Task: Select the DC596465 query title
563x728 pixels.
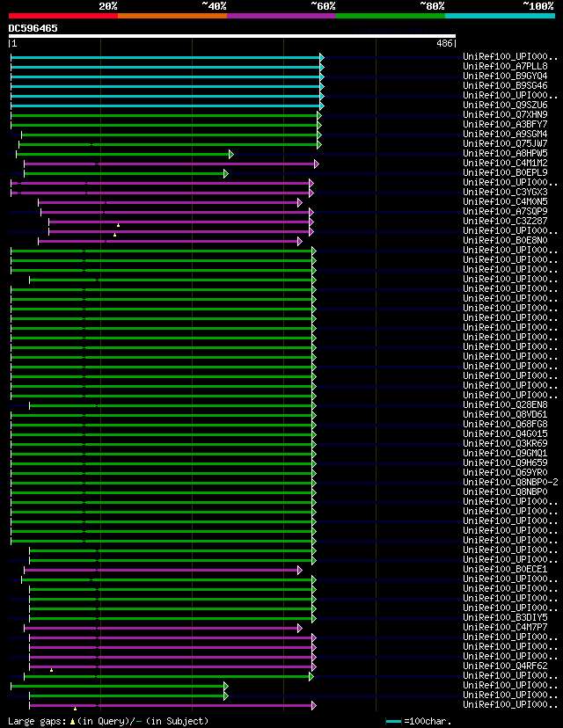Action: (x=33, y=28)
